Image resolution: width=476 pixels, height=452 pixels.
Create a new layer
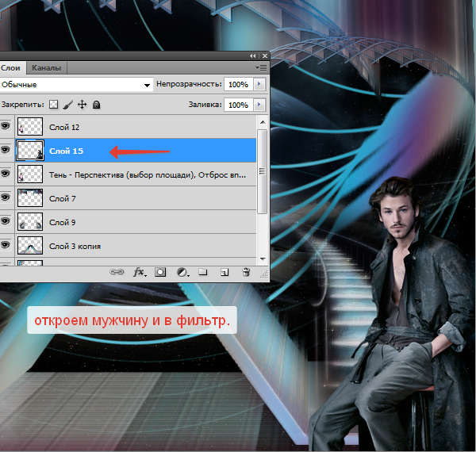coord(225,273)
